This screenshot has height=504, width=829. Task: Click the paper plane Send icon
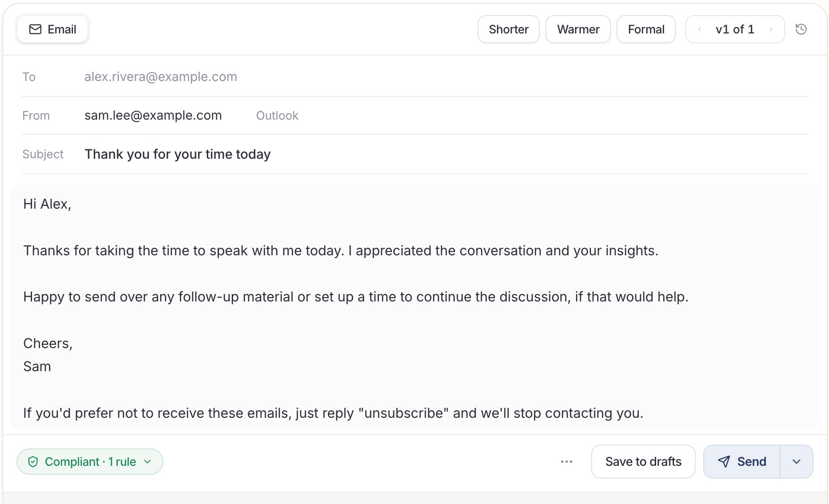(x=724, y=462)
